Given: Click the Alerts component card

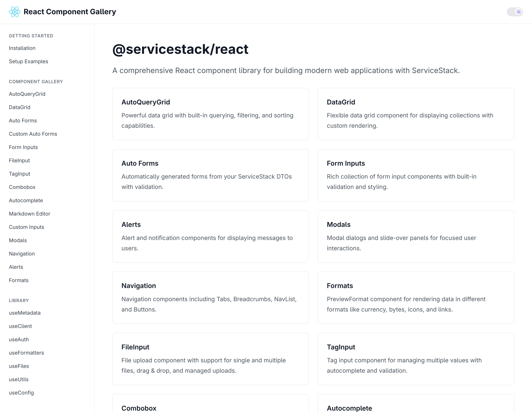Looking at the screenshot, I should [x=210, y=236].
